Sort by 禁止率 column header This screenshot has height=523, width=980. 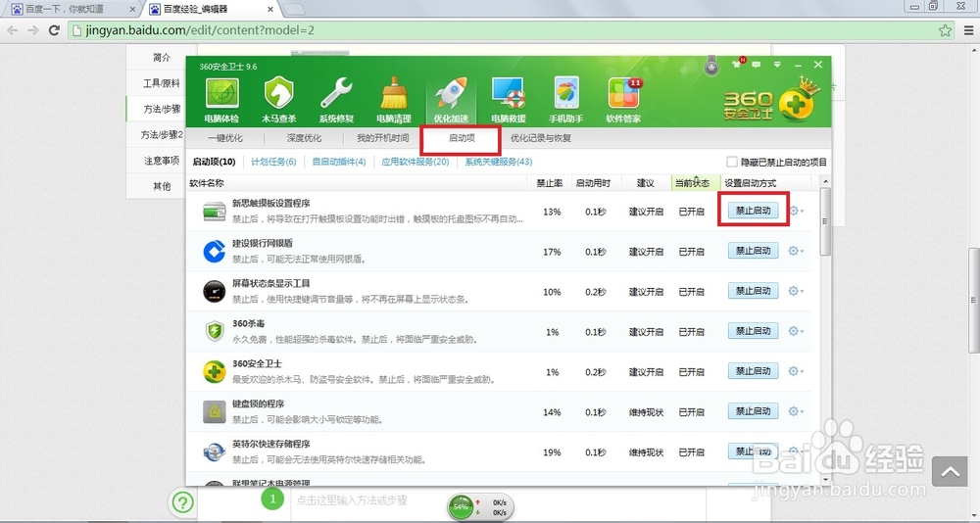[x=550, y=183]
